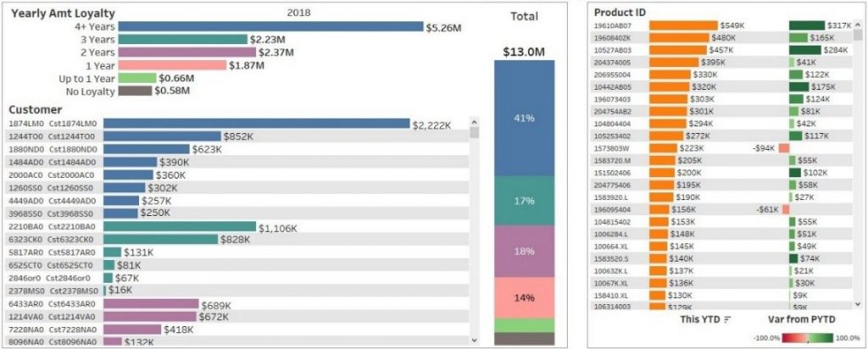Click the sort icon beside This YTD
This screenshot has width=868, height=349.
(x=727, y=319)
